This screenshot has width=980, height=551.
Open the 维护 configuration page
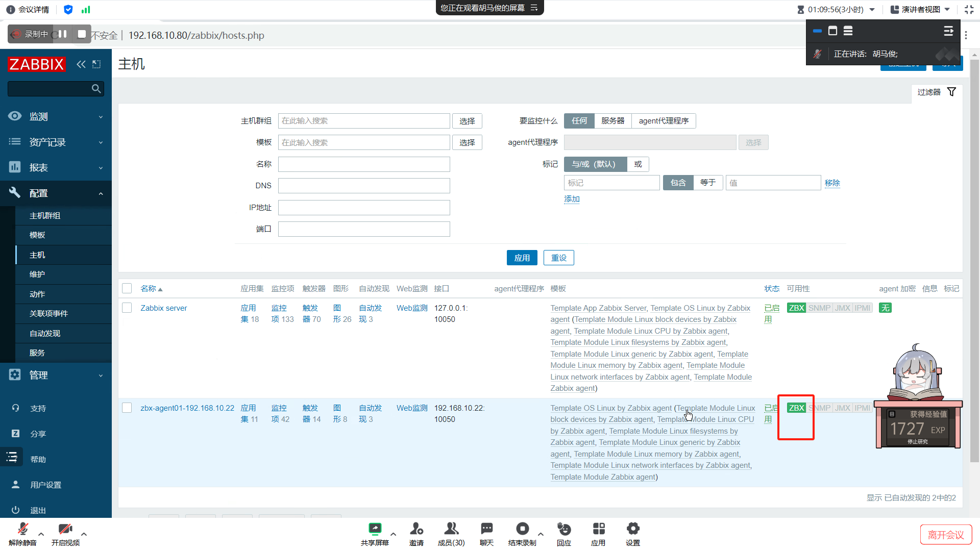point(63,274)
